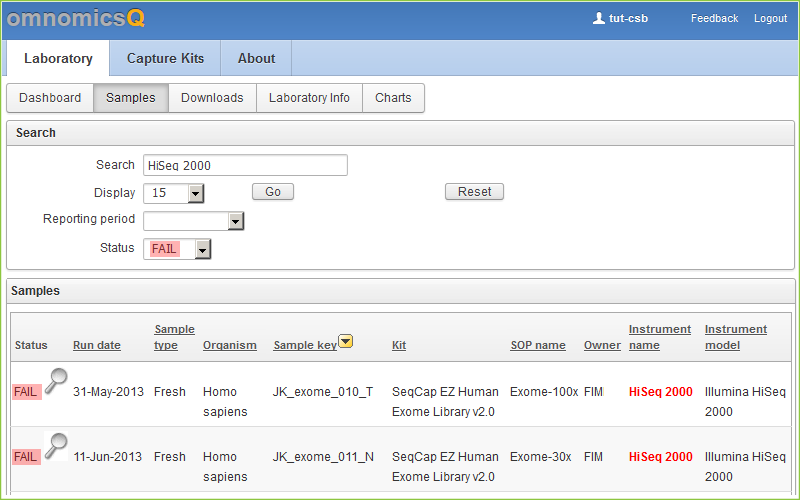Click magnifier icon for JK_exome_010_T row
Viewport: 800px width, 500px height.
[56, 380]
